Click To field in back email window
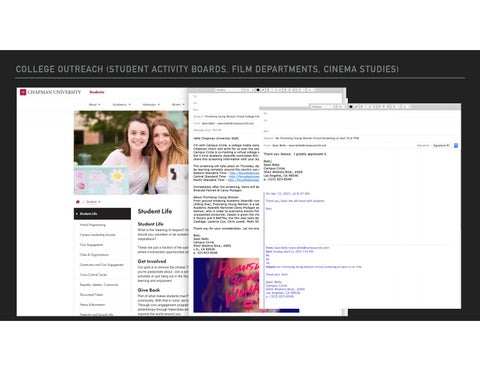This screenshot has width=480, height=371. (266, 96)
